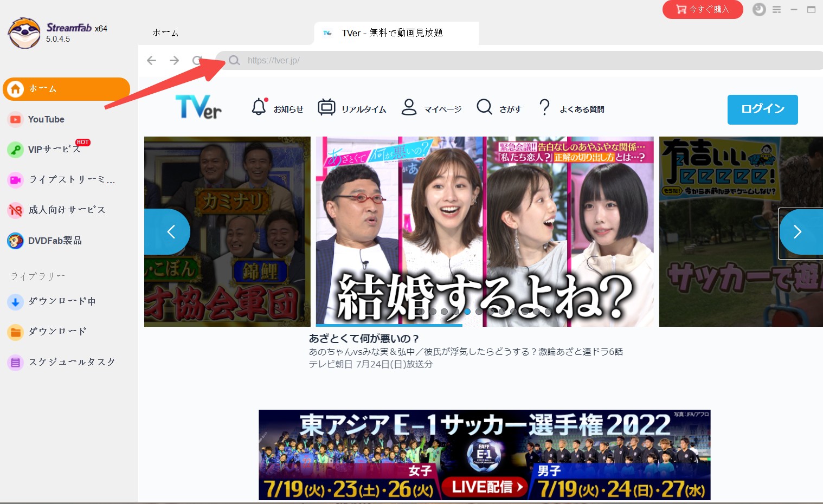Show next carousel slide
This screenshot has width=823, height=504.
pyautogui.click(x=801, y=232)
